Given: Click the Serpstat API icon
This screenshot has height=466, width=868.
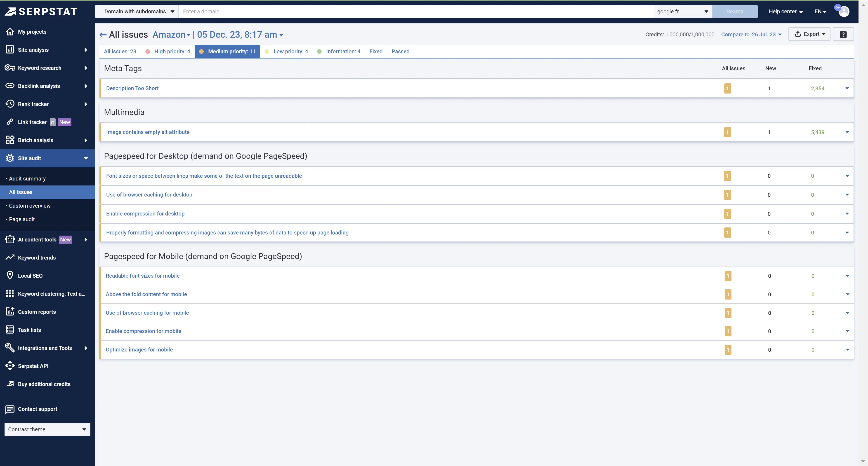Looking at the screenshot, I should pyautogui.click(x=10, y=366).
